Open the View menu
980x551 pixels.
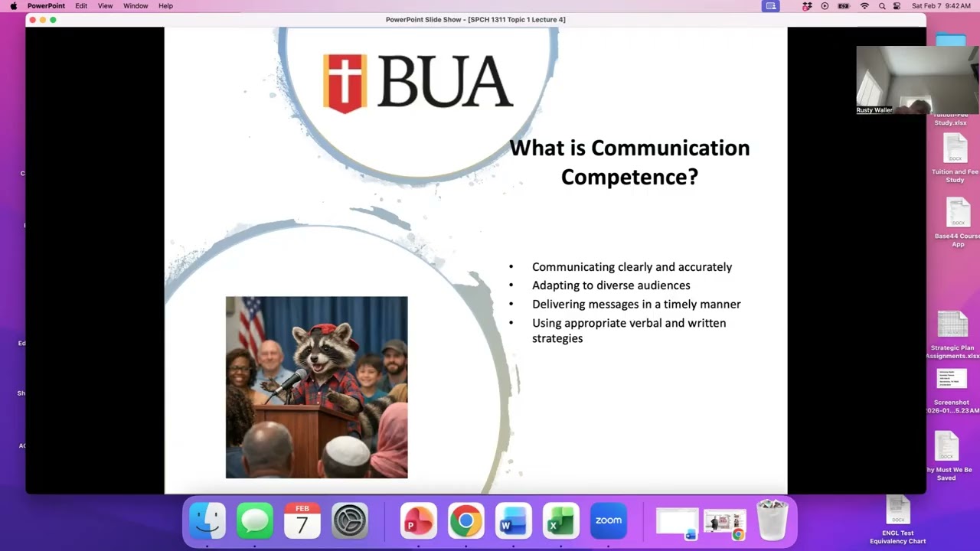(106, 6)
